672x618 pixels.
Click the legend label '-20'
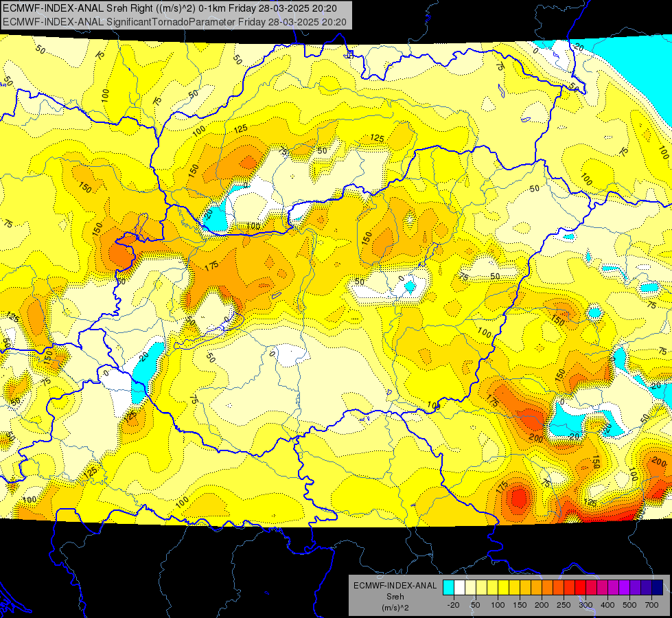pyautogui.click(x=454, y=605)
